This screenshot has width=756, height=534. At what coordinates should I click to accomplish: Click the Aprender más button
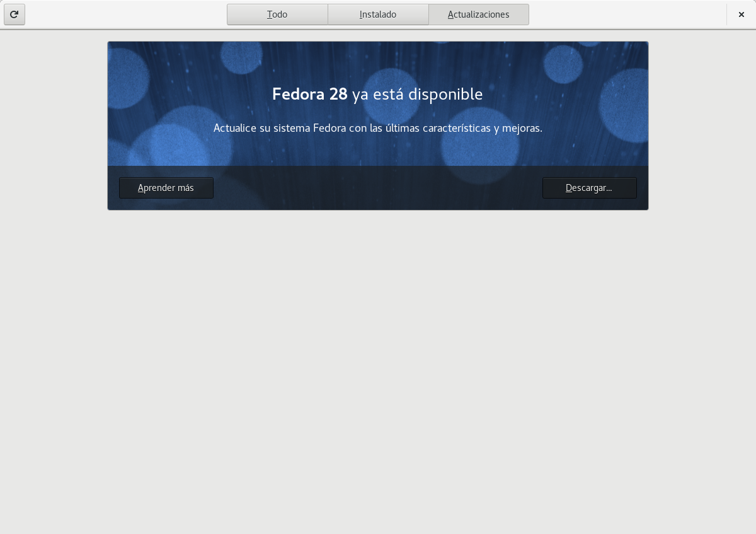pos(166,188)
